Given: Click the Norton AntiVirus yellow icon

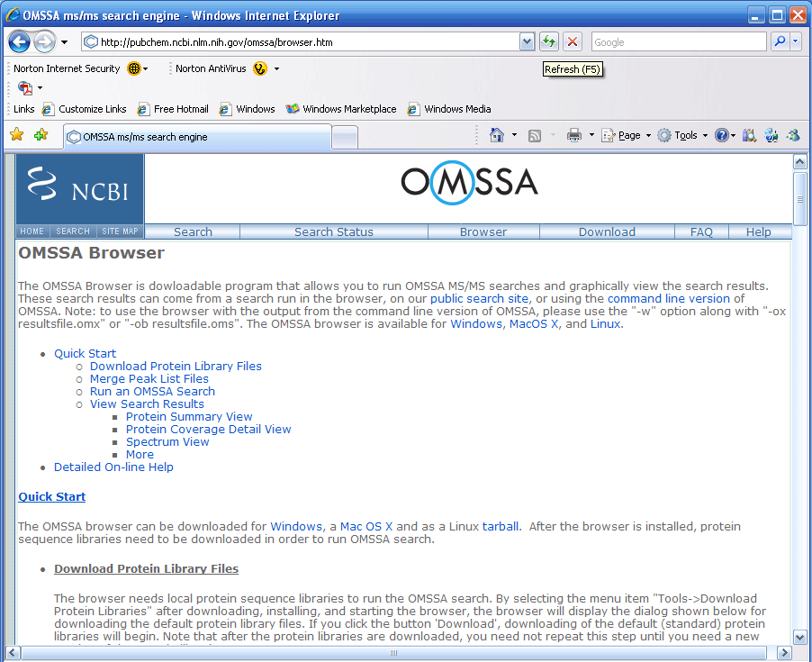Looking at the screenshot, I should [x=260, y=68].
